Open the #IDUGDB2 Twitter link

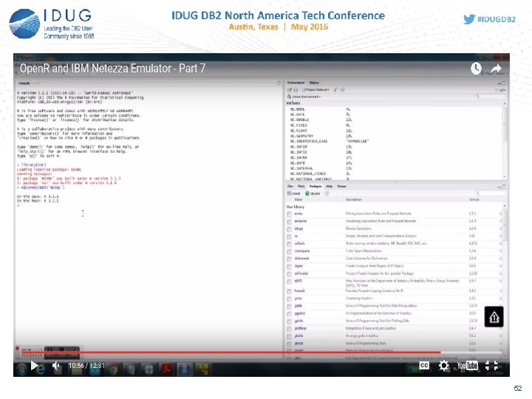489,19
